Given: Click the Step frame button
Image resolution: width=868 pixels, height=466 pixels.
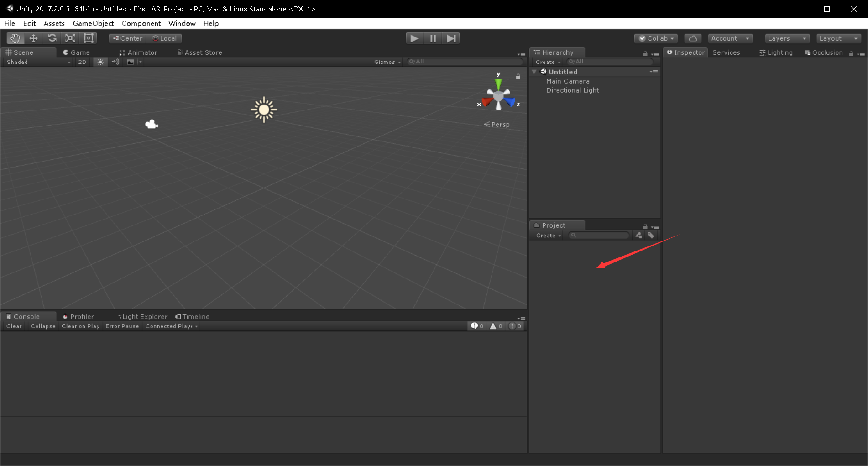Looking at the screenshot, I should click(451, 38).
